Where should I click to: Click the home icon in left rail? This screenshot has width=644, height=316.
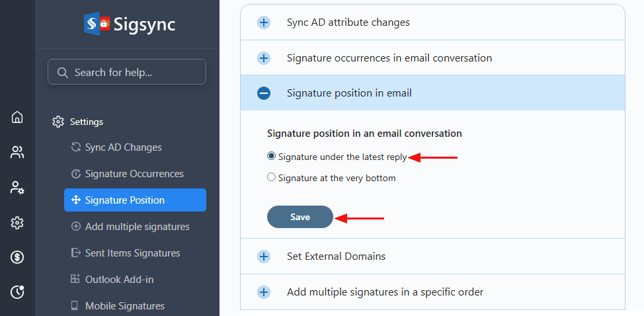click(x=17, y=118)
